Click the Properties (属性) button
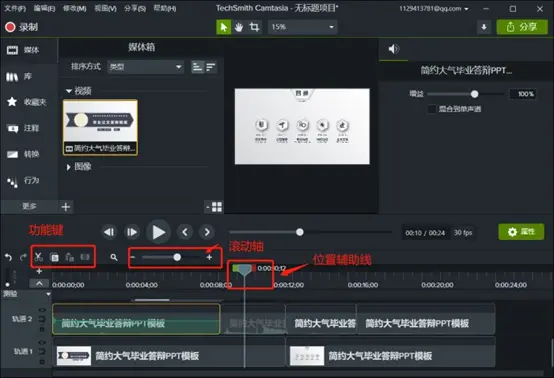The width and height of the screenshot is (554, 378). click(521, 232)
